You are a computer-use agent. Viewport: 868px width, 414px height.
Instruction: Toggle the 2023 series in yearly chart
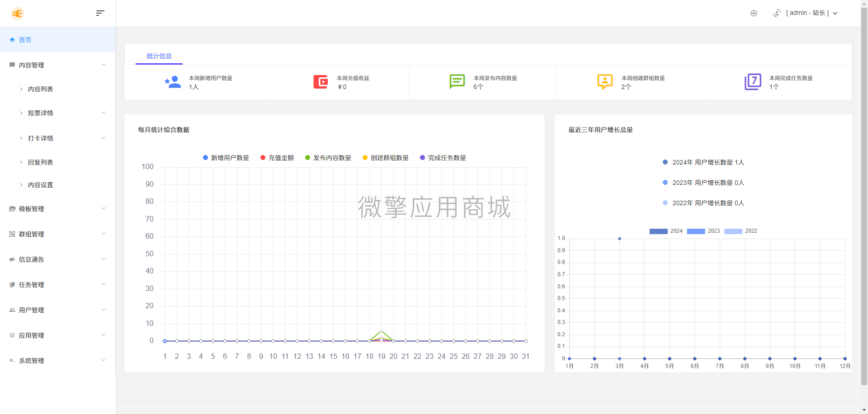[703, 231]
